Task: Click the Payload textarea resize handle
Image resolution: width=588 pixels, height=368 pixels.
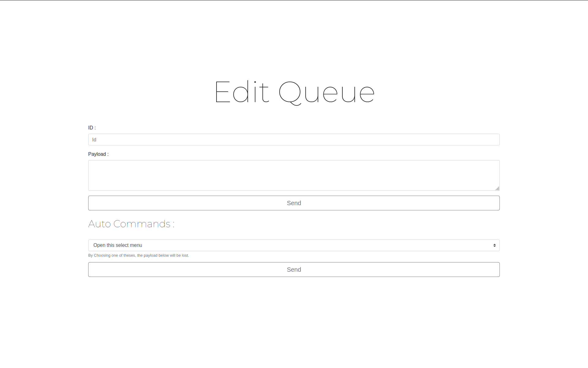Action: 497,188
